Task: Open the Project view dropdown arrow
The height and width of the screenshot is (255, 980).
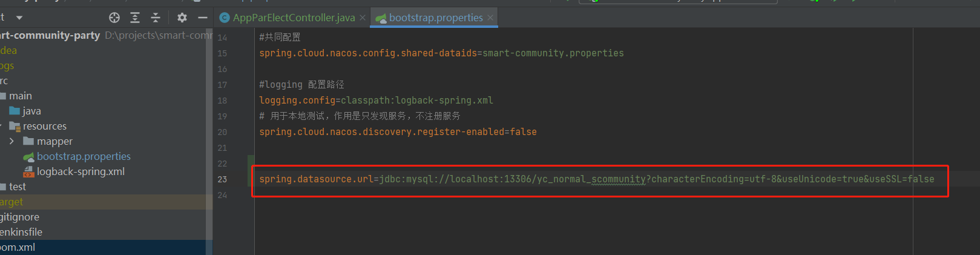Action: pos(19,18)
